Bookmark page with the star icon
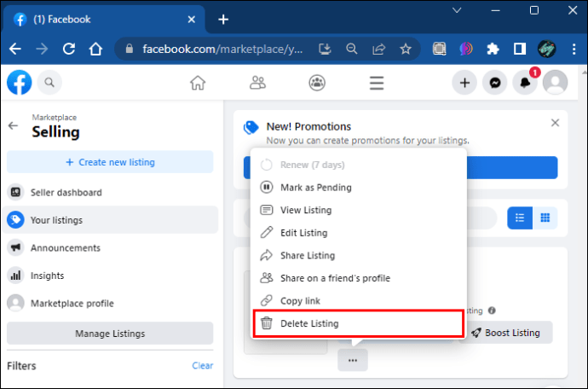 406,49
